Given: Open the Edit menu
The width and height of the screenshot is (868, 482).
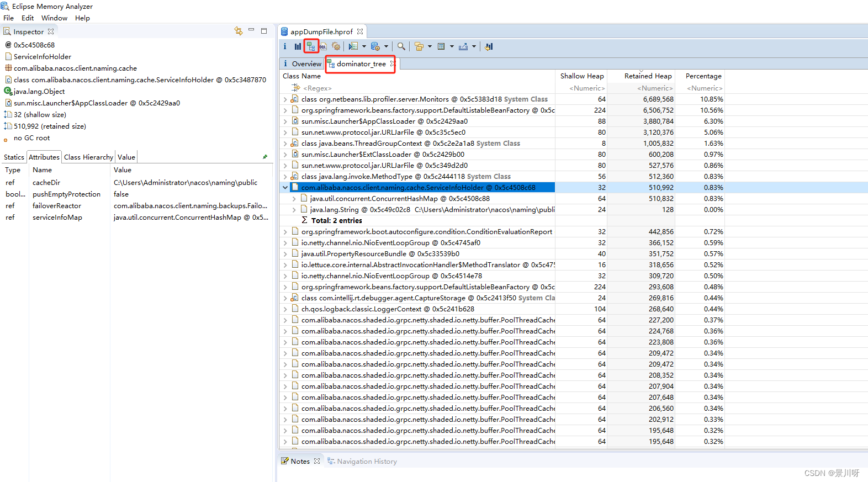Looking at the screenshot, I should click(x=28, y=18).
